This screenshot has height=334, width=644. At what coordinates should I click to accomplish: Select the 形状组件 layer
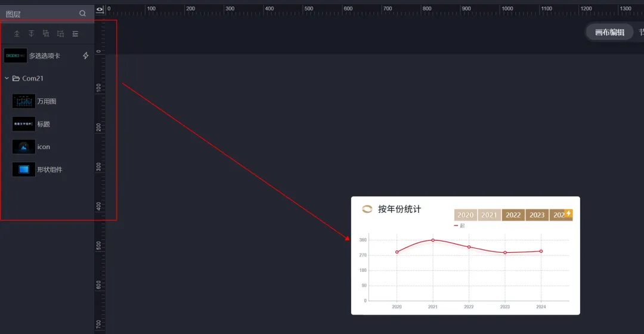(47, 169)
